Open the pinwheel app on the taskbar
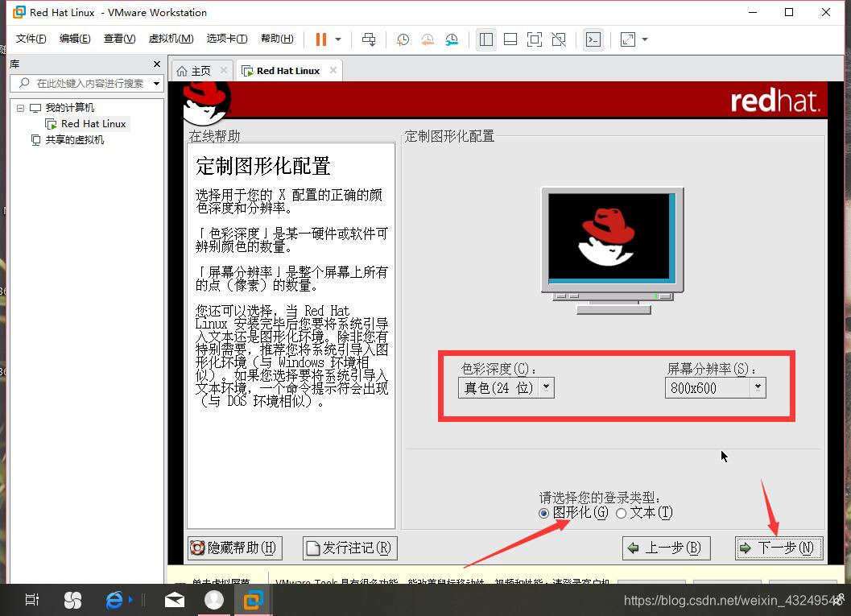 pyautogui.click(x=72, y=600)
